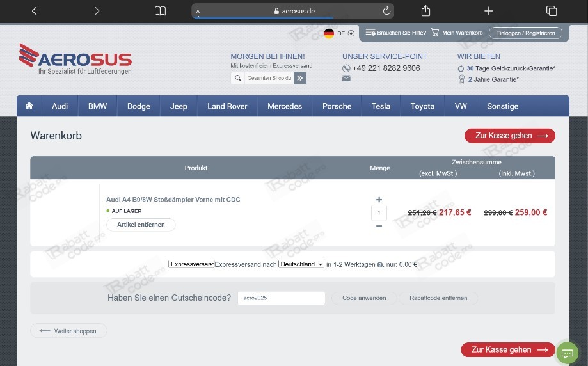
Task: Open the Land Rover menu item
Action: [x=227, y=106]
